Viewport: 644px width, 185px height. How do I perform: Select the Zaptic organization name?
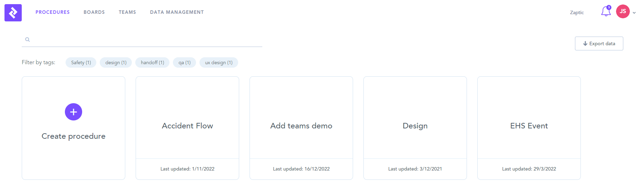tap(577, 12)
